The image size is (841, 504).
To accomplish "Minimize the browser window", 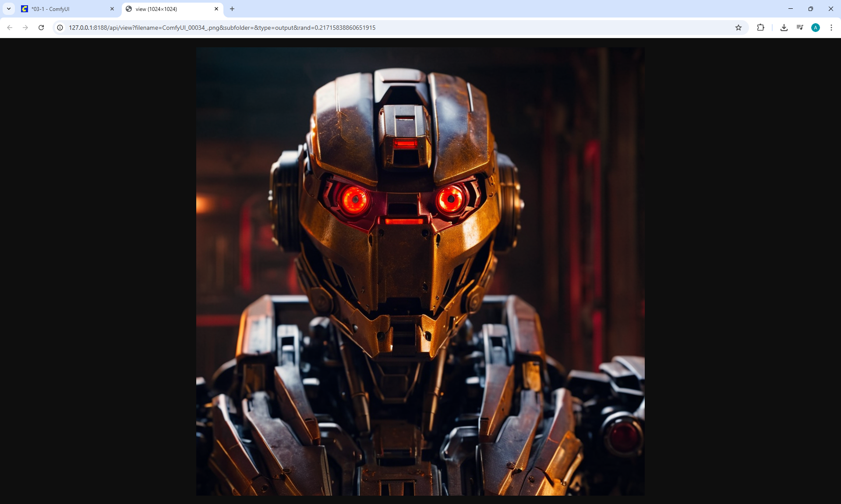I will pyautogui.click(x=791, y=9).
